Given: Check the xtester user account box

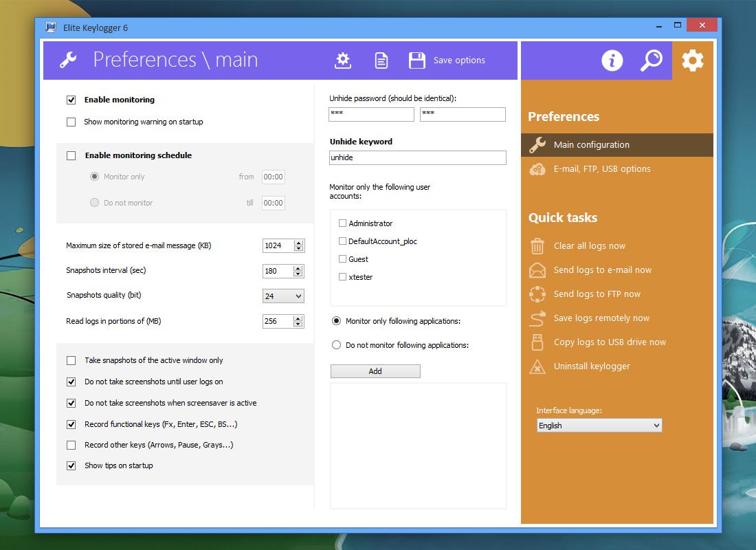Looking at the screenshot, I should (342, 277).
